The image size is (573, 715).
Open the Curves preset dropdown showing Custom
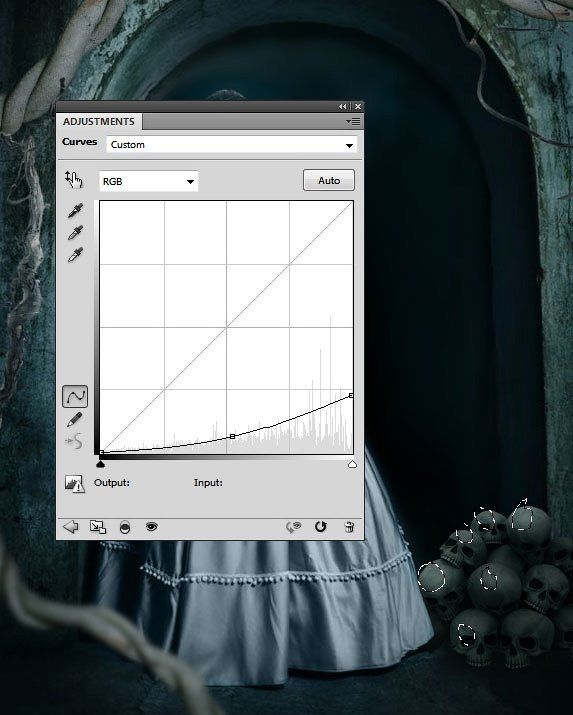pos(232,145)
